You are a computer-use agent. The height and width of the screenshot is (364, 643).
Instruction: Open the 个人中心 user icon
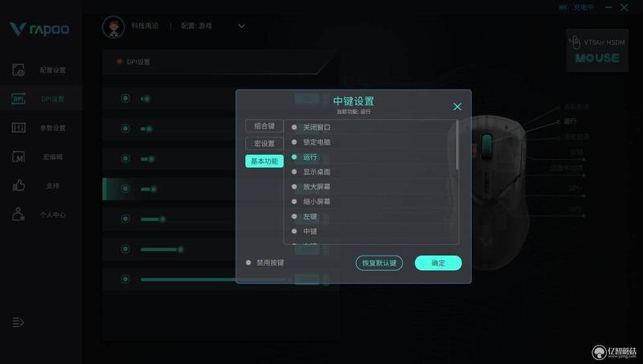[x=18, y=215]
